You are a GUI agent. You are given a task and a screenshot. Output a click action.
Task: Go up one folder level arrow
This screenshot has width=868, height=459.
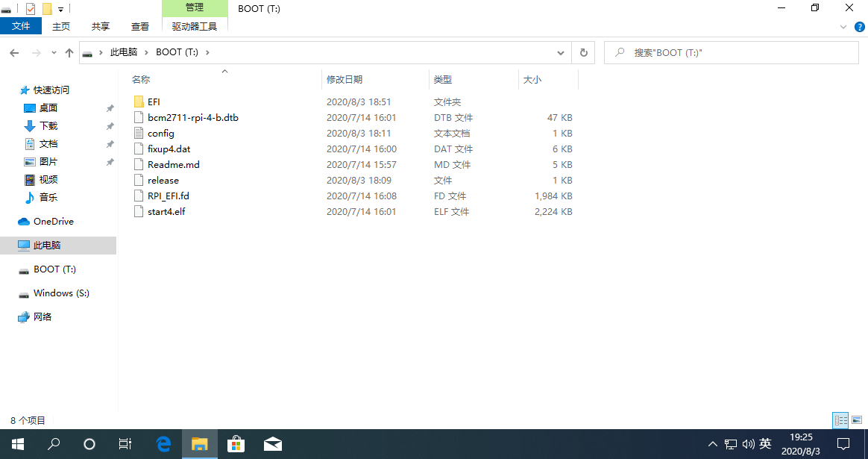(x=69, y=53)
